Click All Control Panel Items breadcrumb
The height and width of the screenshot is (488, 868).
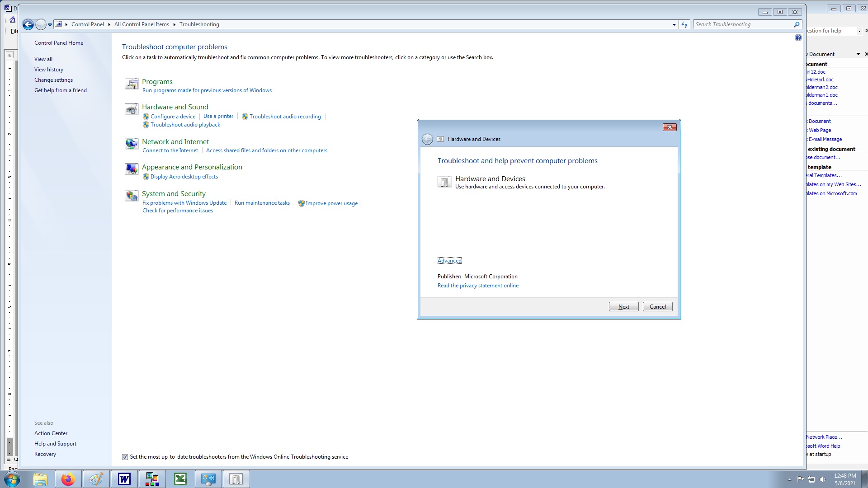[142, 24]
